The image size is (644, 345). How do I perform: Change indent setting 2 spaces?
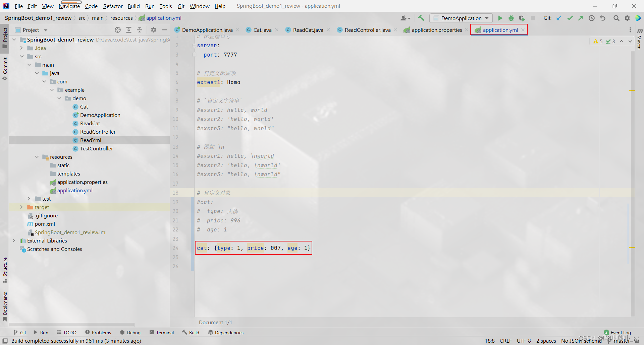[x=546, y=341]
